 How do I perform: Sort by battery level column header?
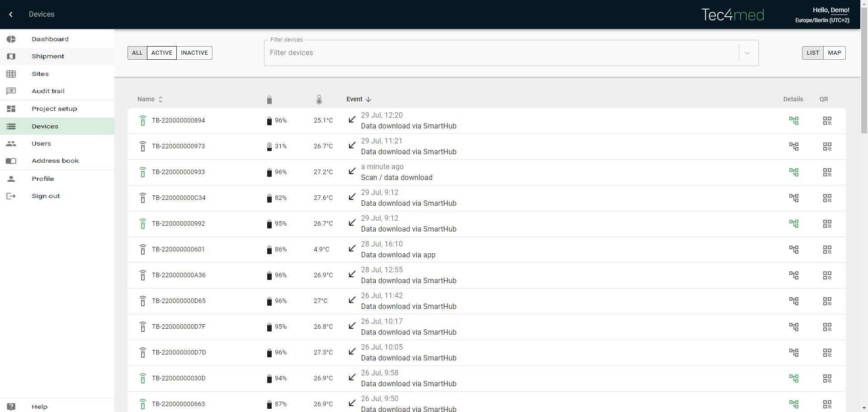[x=269, y=99]
